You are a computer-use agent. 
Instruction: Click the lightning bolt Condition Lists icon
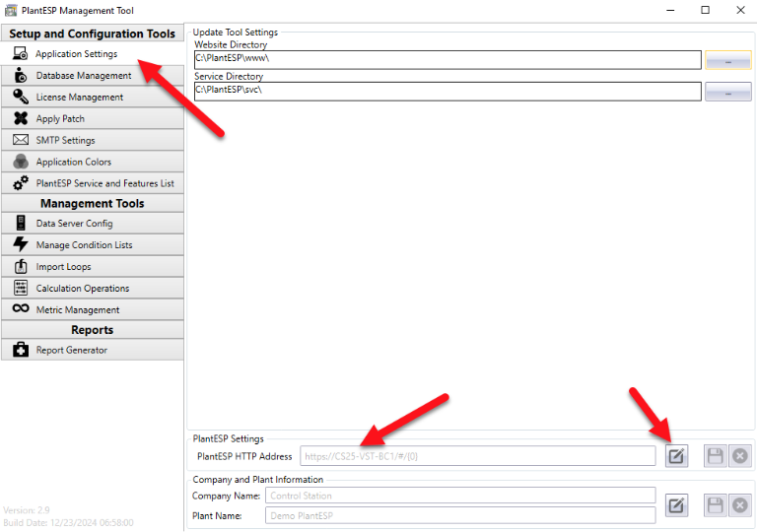click(x=21, y=244)
